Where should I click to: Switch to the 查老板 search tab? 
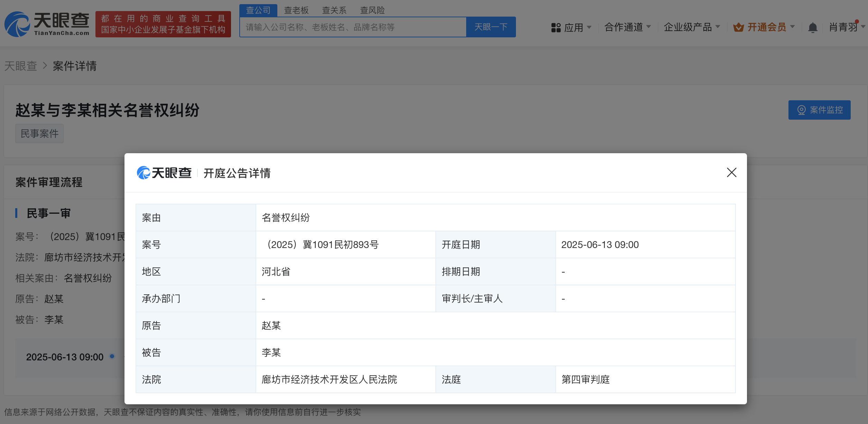click(x=296, y=10)
